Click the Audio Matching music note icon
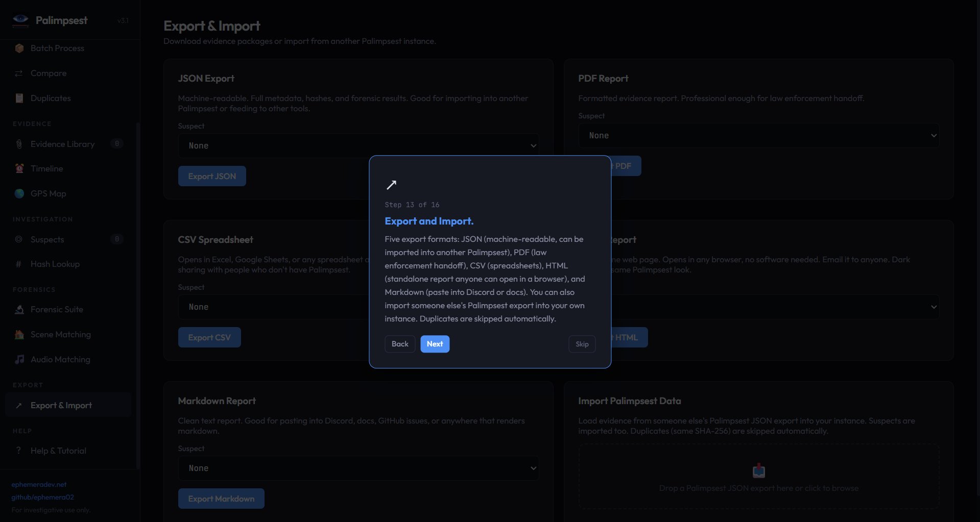Image resolution: width=980 pixels, height=522 pixels. pos(19,360)
